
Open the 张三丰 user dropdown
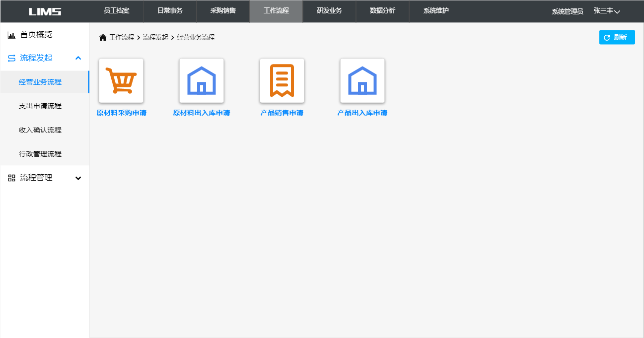coord(607,11)
